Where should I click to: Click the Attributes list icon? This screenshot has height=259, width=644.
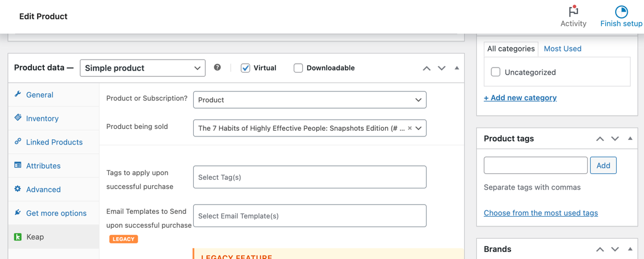[18, 165]
